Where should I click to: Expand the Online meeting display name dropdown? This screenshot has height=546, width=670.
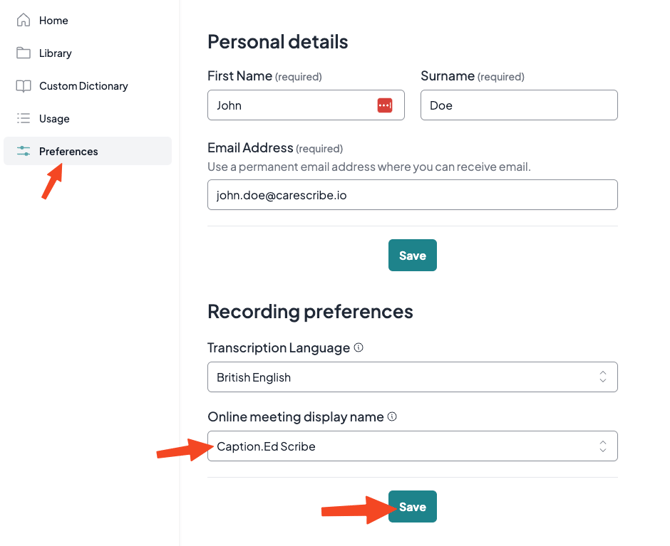412,446
